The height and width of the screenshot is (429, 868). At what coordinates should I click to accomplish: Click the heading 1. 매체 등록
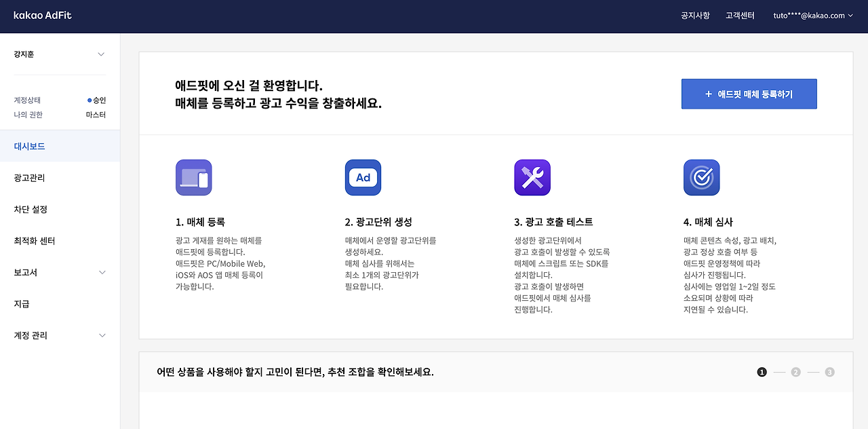[200, 222]
